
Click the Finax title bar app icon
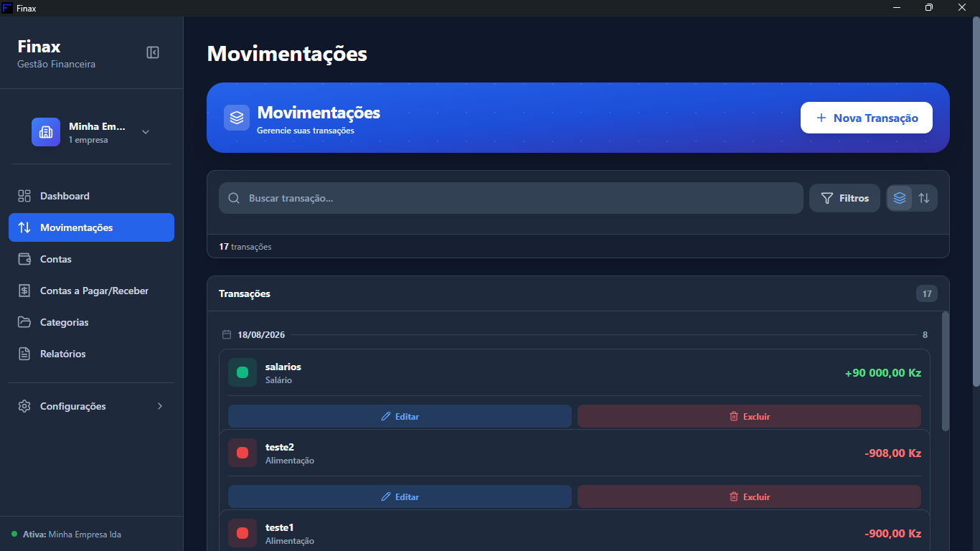7,8
